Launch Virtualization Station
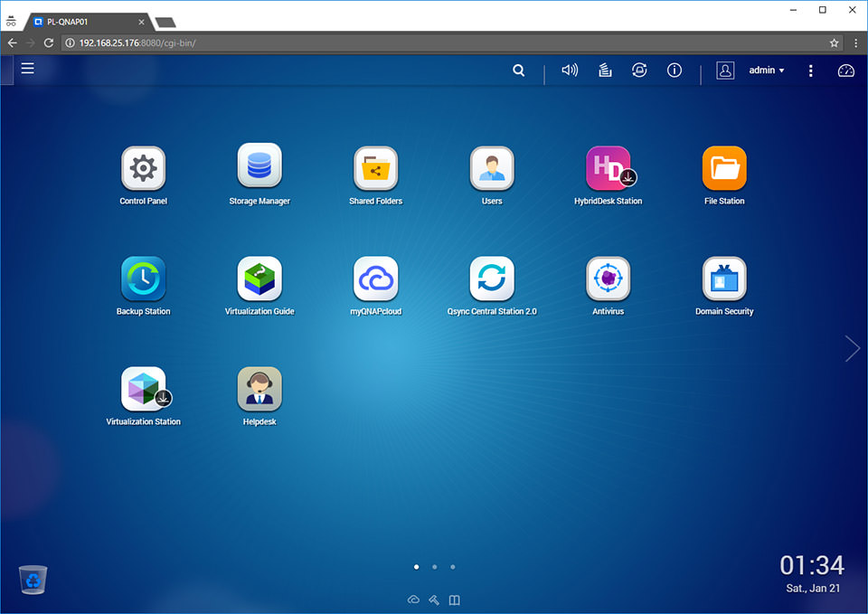The image size is (868, 614). point(144,389)
